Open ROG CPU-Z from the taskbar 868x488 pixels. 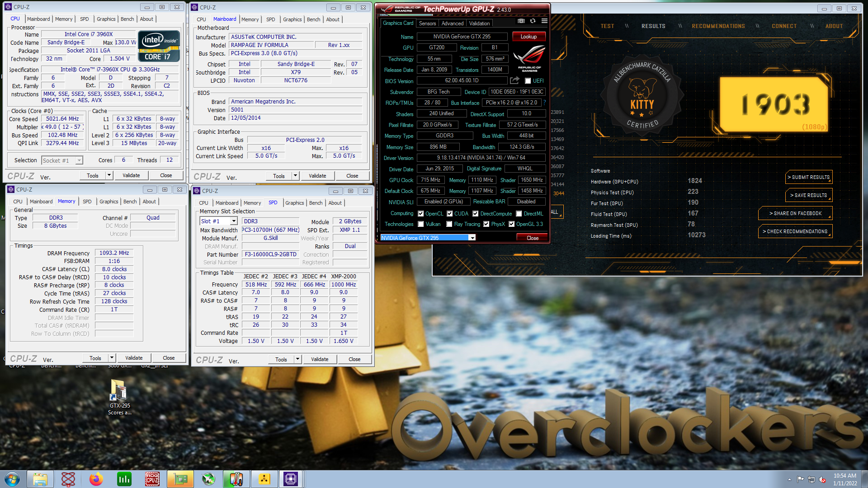click(152, 479)
